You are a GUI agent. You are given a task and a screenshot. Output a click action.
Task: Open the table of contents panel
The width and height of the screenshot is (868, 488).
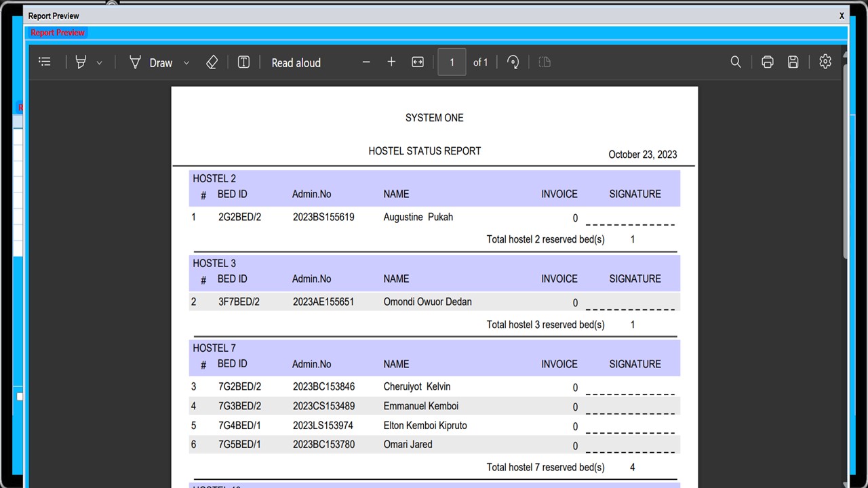(x=45, y=62)
